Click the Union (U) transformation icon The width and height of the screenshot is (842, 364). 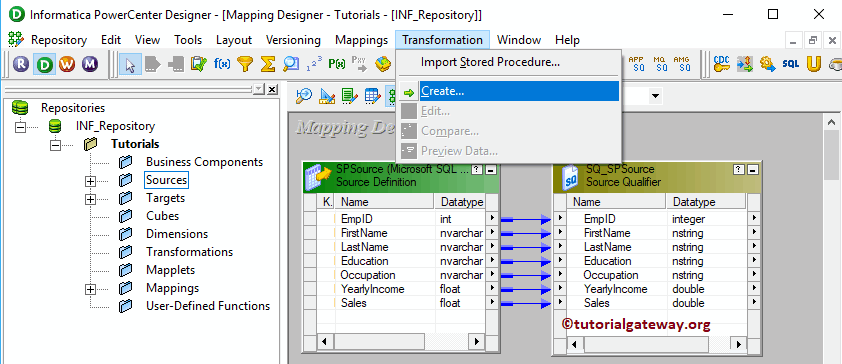(814, 64)
